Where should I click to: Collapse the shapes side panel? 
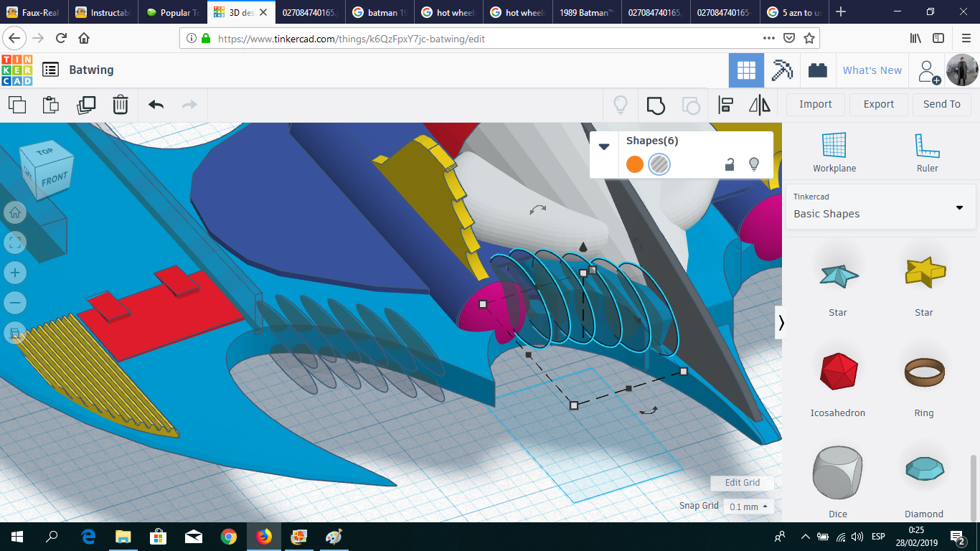781,323
